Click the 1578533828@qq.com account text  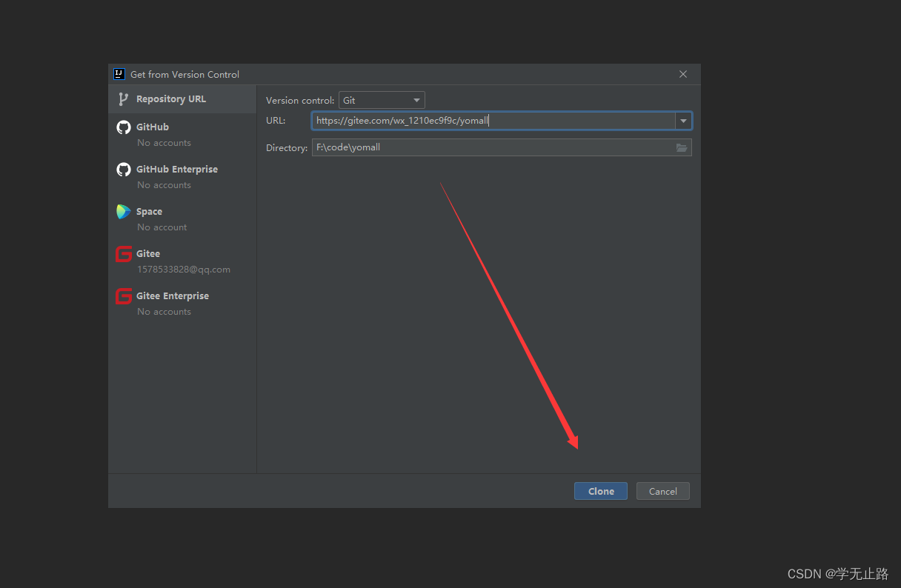[184, 270]
